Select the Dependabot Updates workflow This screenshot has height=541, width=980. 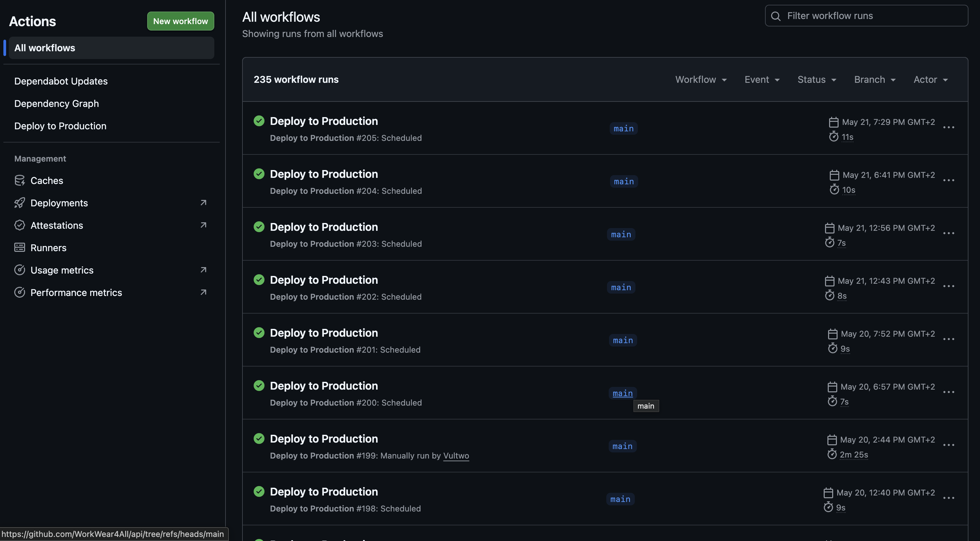61,81
